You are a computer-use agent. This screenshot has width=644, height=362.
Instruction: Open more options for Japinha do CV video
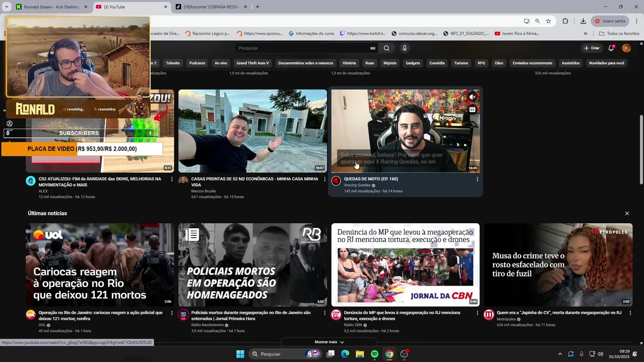tap(630, 313)
